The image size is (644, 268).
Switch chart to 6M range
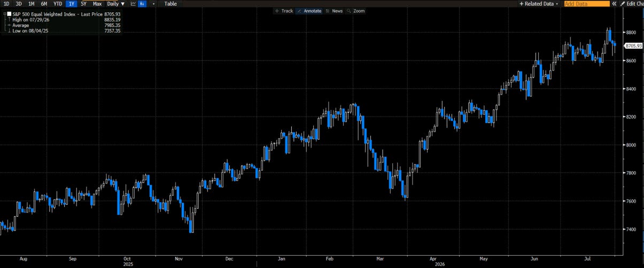44,4
